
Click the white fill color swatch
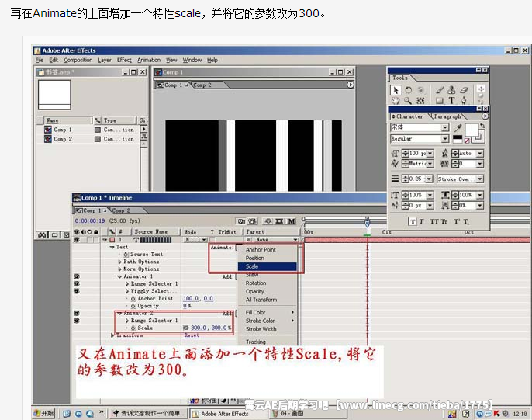471,130
